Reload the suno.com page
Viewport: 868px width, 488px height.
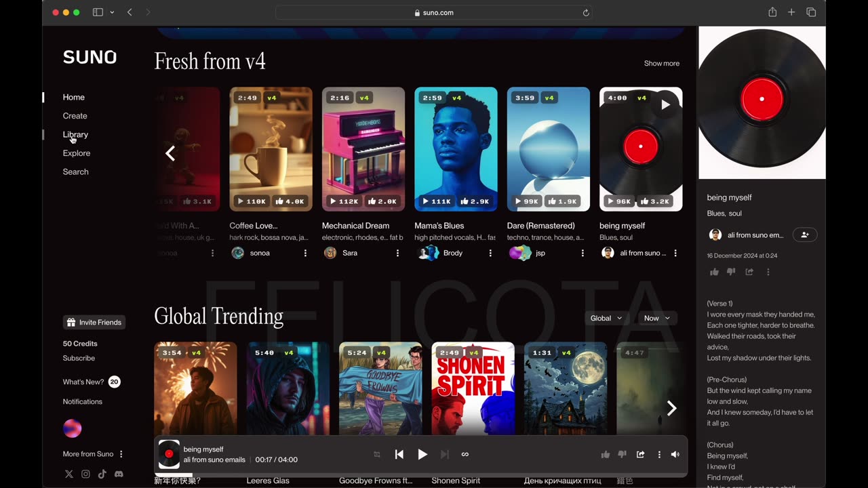(x=586, y=12)
